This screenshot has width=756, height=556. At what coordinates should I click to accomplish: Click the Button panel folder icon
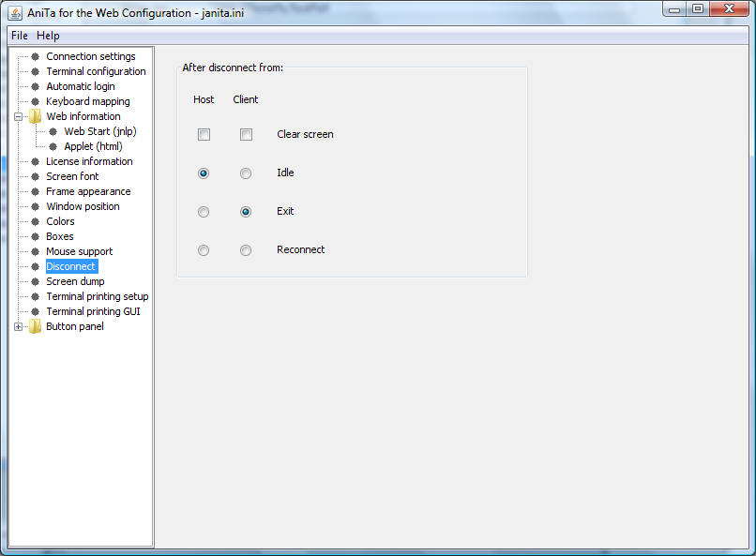35,326
